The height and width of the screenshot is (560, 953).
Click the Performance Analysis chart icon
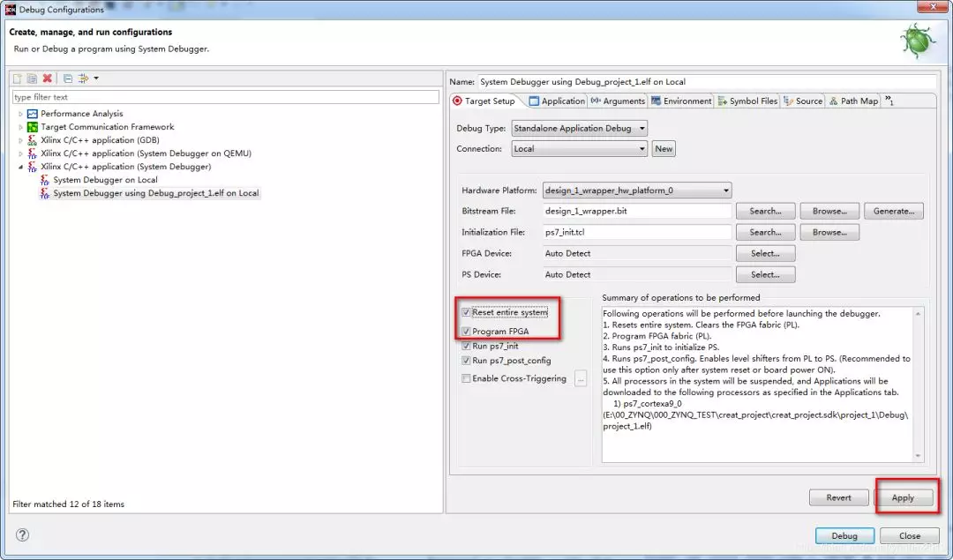point(33,114)
